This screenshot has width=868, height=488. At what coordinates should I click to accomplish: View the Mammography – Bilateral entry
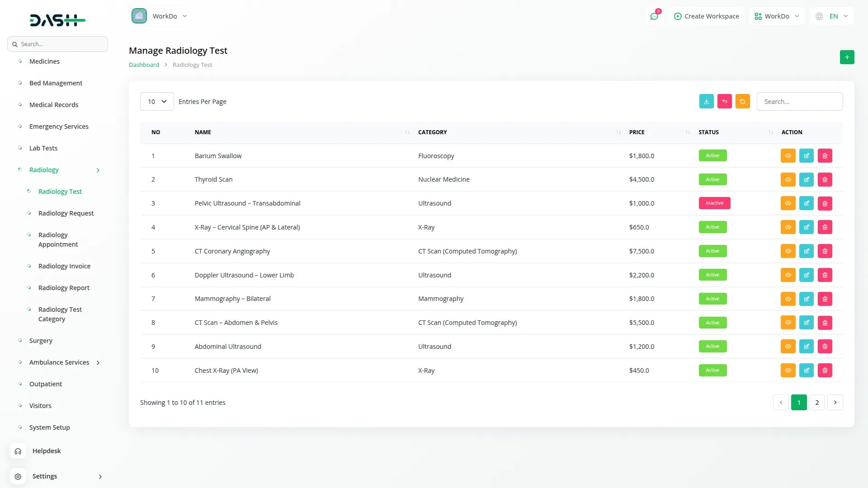pyautogui.click(x=788, y=299)
